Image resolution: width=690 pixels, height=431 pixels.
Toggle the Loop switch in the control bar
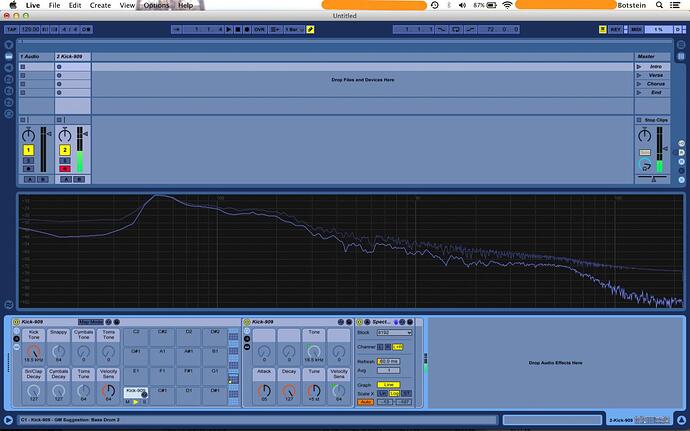[456, 29]
